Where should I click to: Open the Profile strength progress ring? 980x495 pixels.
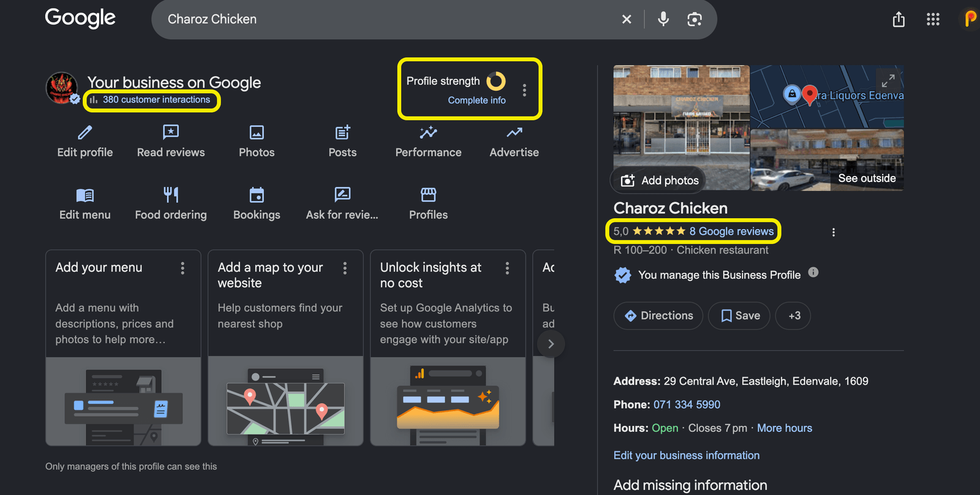(496, 81)
